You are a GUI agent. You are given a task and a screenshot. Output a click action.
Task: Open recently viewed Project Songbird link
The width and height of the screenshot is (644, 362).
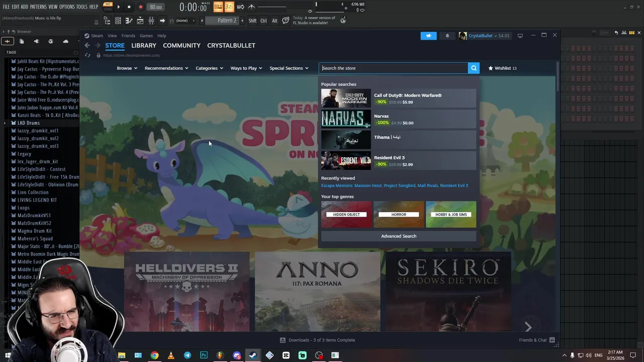click(x=399, y=186)
